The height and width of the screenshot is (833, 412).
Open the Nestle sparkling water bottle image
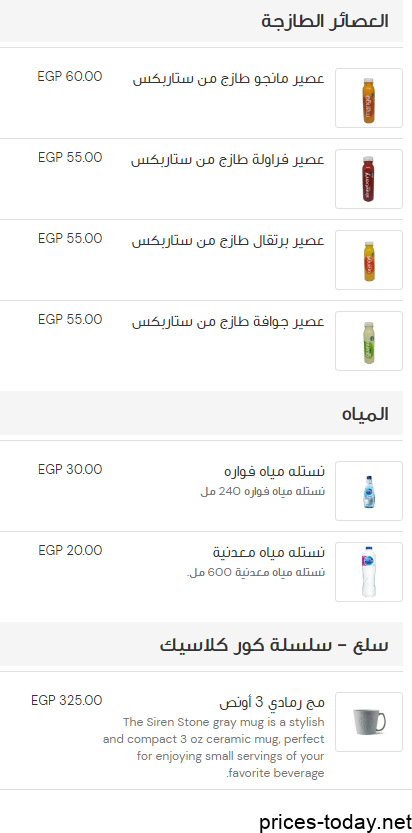point(369,491)
